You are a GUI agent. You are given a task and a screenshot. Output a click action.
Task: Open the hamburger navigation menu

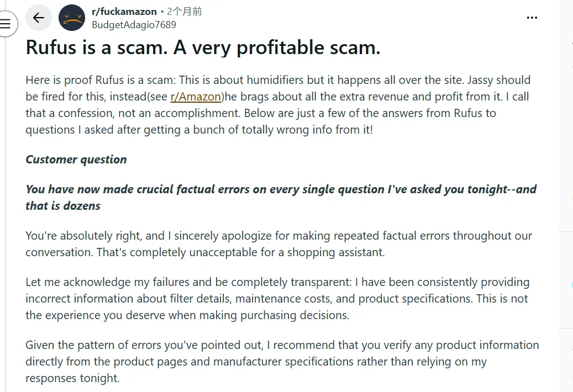[6, 24]
